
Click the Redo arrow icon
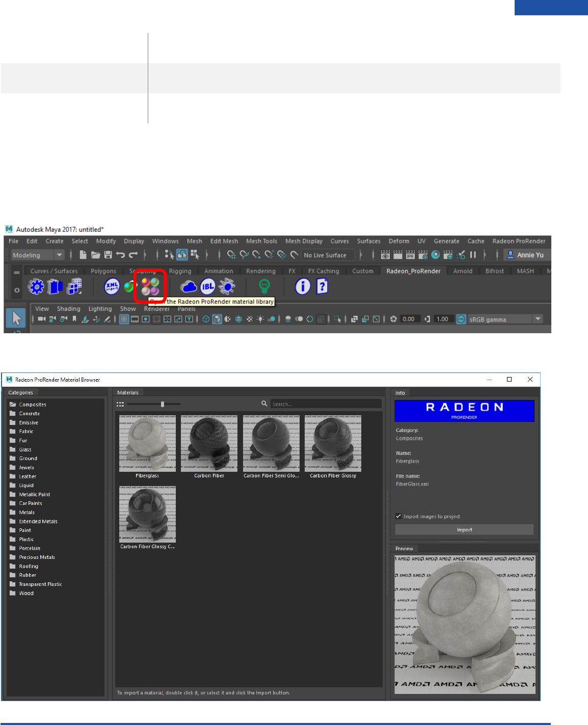(133, 255)
